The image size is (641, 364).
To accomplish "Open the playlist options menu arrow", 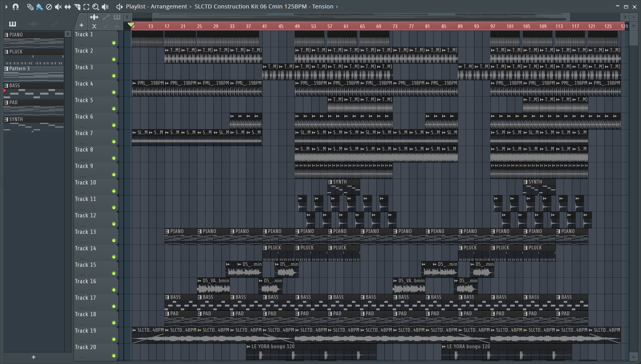I will pyautogui.click(x=6, y=7).
